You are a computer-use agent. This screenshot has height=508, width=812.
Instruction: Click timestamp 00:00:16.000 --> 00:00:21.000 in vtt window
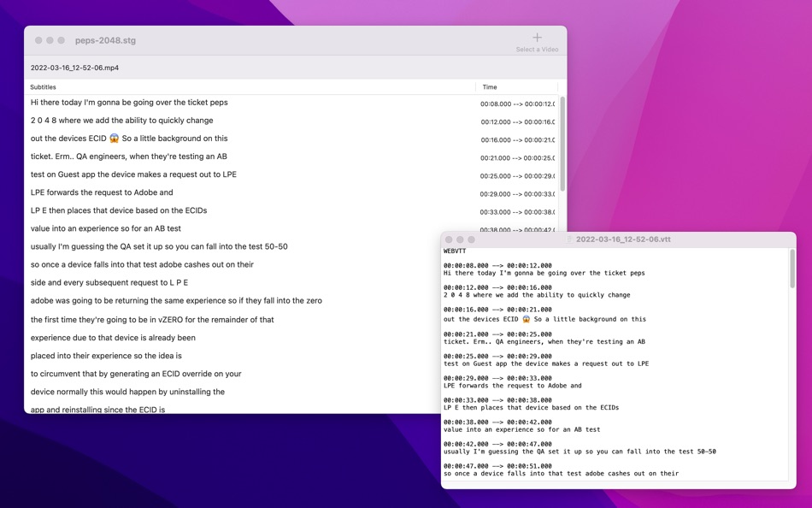point(497,310)
